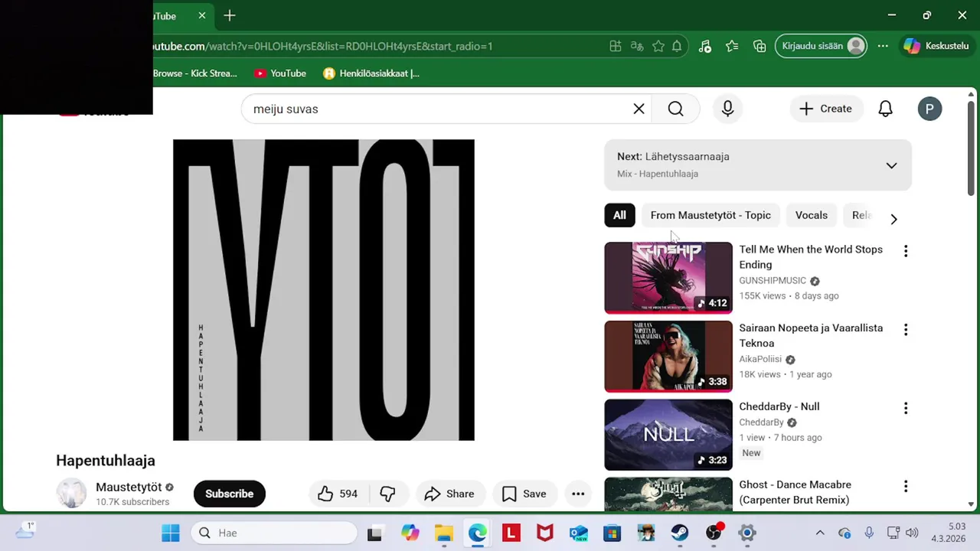Screen dimensions: 980x551
Task: Show hidden system tray icons
Action: 820,533
